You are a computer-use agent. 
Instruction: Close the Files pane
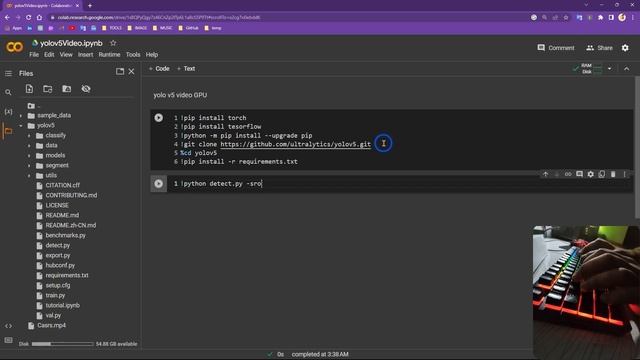pyautogui.click(x=131, y=71)
